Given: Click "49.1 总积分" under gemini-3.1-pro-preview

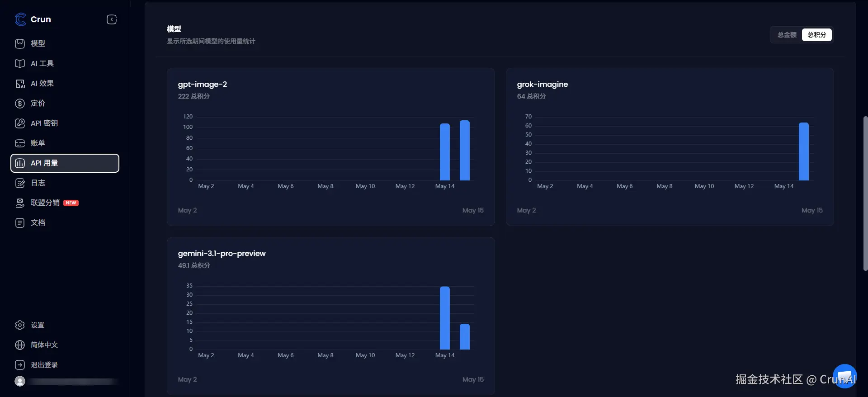Looking at the screenshot, I should [x=194, y=265].
